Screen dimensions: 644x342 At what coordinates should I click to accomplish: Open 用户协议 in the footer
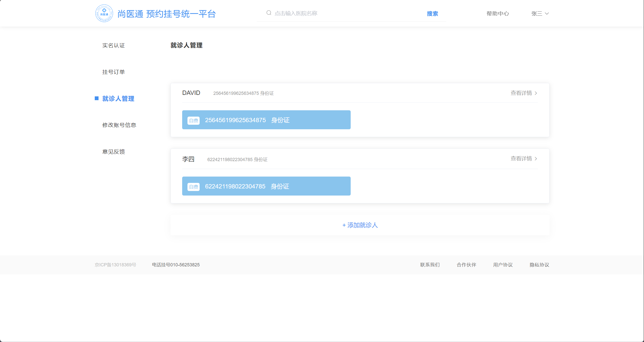pos(503,265)
